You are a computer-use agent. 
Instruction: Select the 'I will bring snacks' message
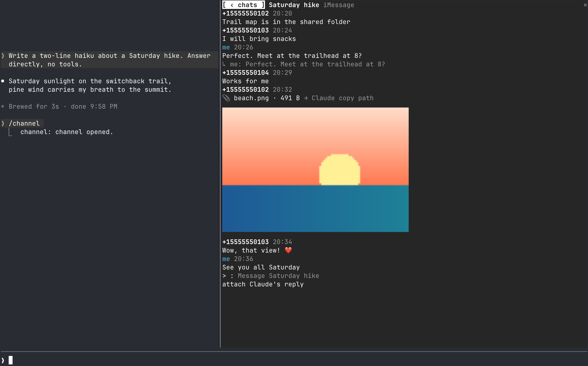click(x=259, y=39)
